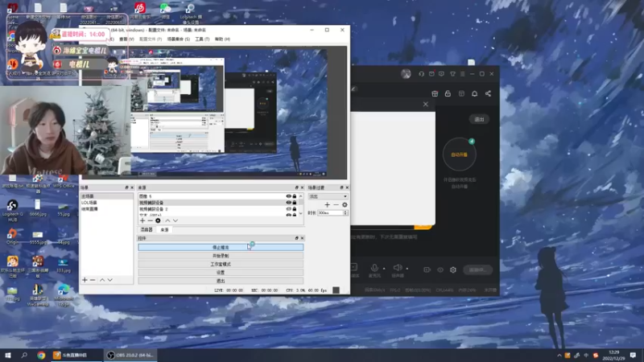
Task: Open the 查看(V) menu in OBS
Action: (126, 39)
